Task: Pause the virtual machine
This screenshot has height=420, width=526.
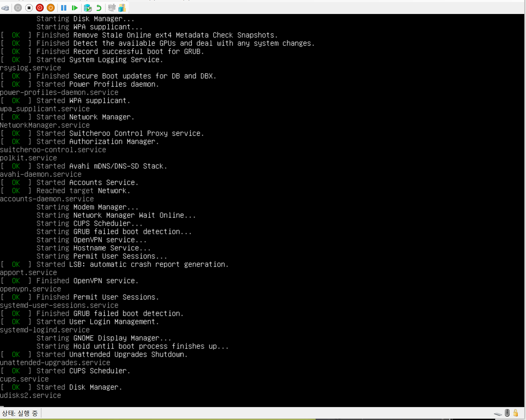Action: [64, 8]
